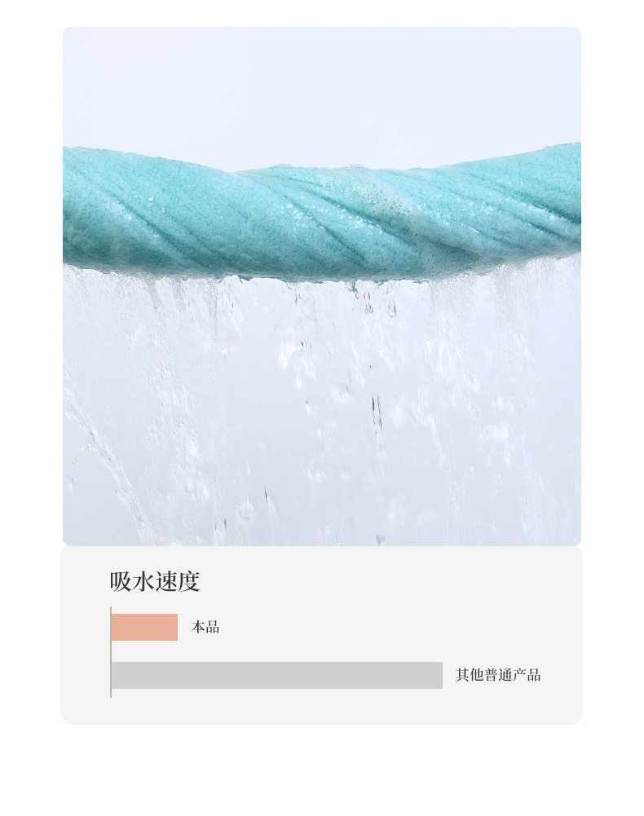Click the blank space beside the 吸水速度 heading

[390, 581]
